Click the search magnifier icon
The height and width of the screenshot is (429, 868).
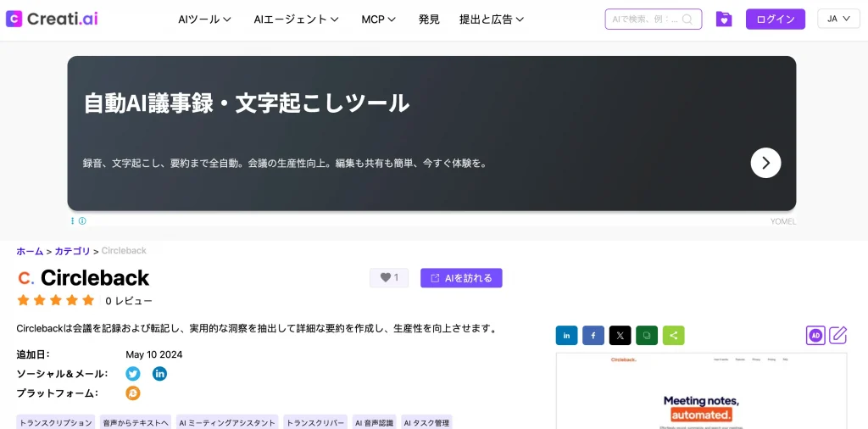coord(687,19)
